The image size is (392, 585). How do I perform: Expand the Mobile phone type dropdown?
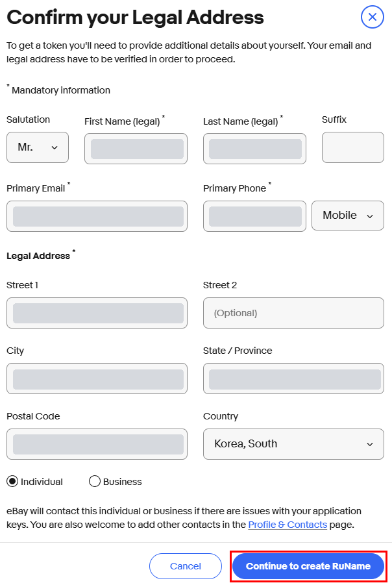coord(348,216)
